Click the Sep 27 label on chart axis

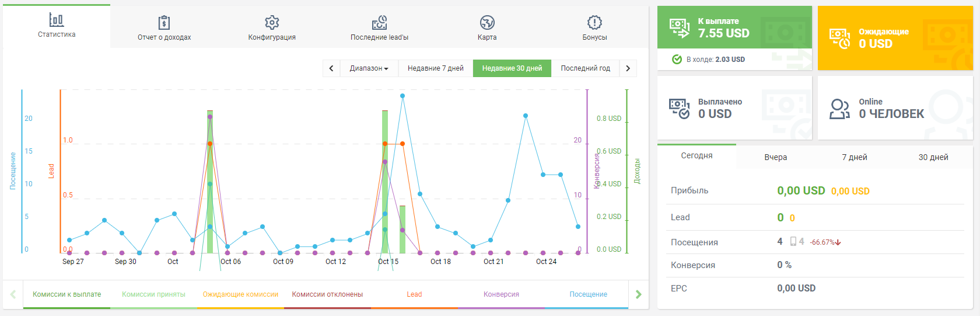coord(73,262)
